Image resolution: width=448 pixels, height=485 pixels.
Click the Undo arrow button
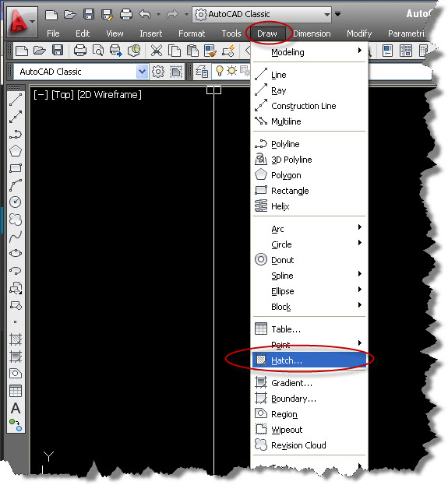point(144,14)
